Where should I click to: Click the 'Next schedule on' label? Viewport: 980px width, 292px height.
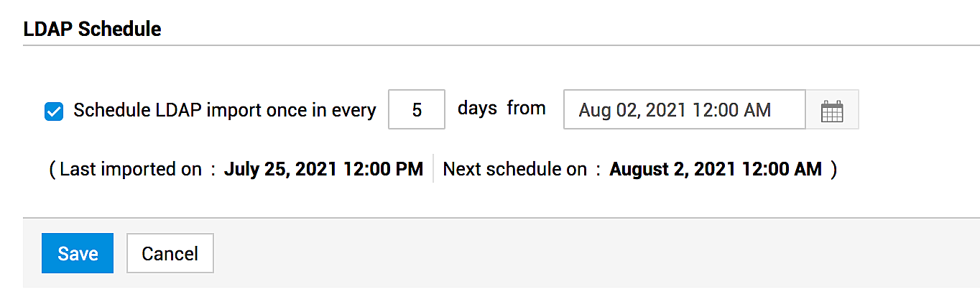tap(514, 169)
